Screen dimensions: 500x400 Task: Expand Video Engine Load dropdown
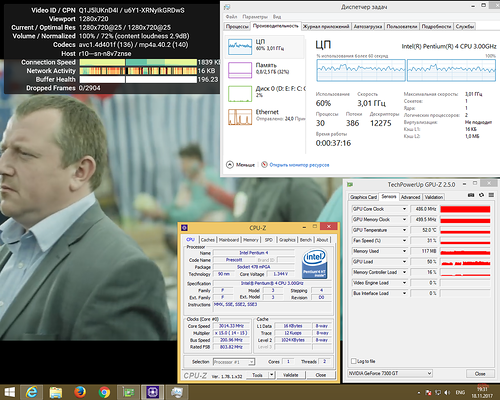click(404, 283)
